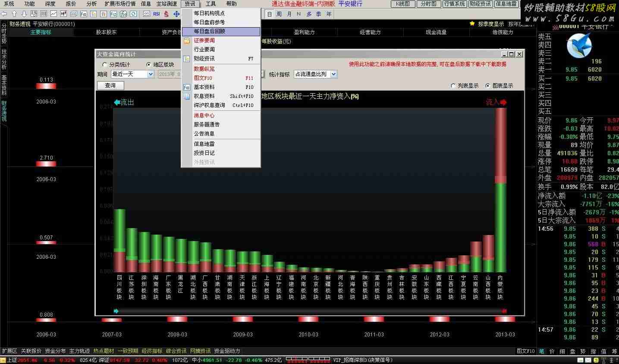This screenshot has height=364, width=619.
Task: Choose the 列表显示 radio option
Action: tap(453, 86)
